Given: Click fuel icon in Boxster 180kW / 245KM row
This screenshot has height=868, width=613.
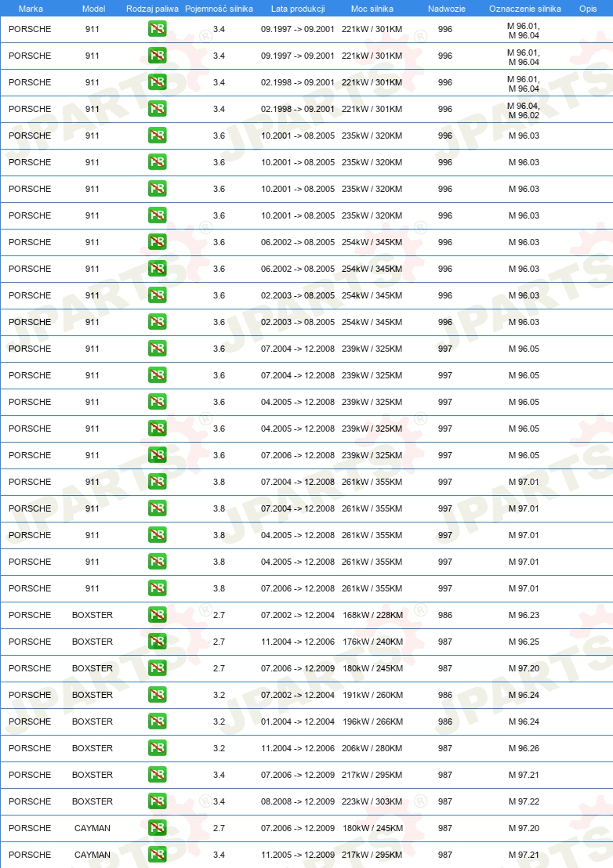Looking at the screenshot, I should [158, 668].
